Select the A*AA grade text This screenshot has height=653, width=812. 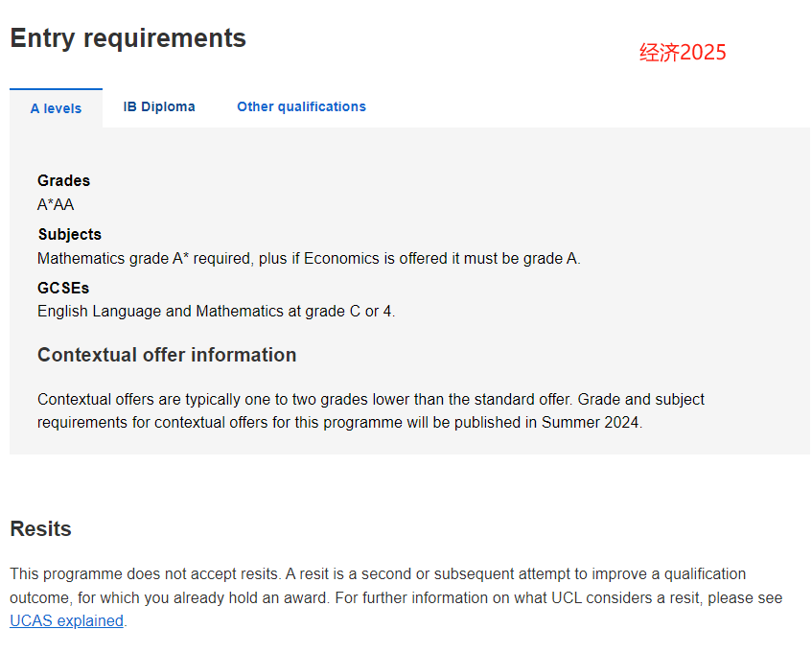click(56, 204)
